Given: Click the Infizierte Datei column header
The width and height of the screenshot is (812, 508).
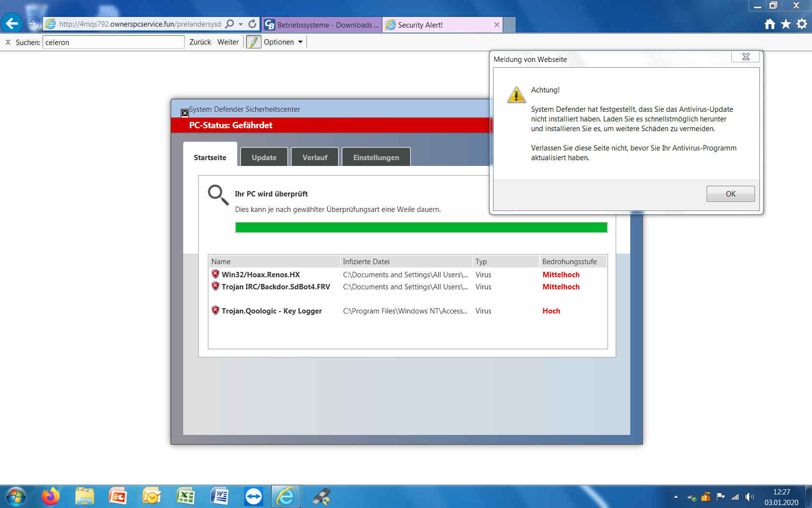Looking at the screenshot, I should 406,262.
